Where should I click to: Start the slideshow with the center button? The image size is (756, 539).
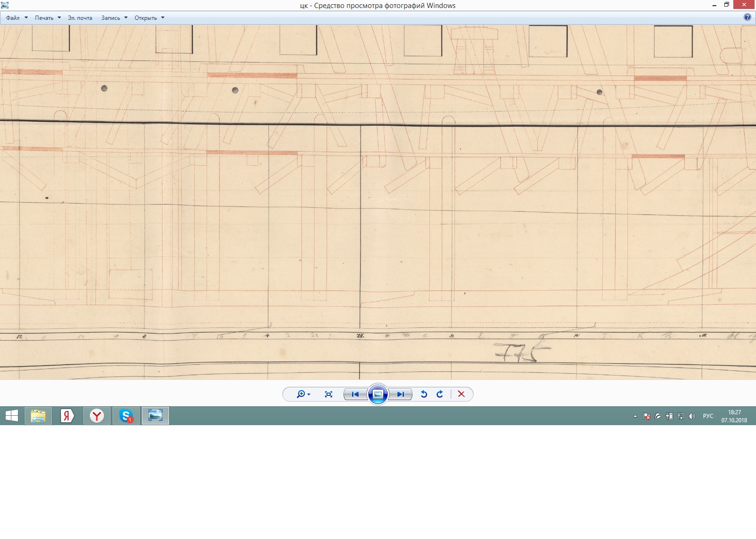pos(378,394)
